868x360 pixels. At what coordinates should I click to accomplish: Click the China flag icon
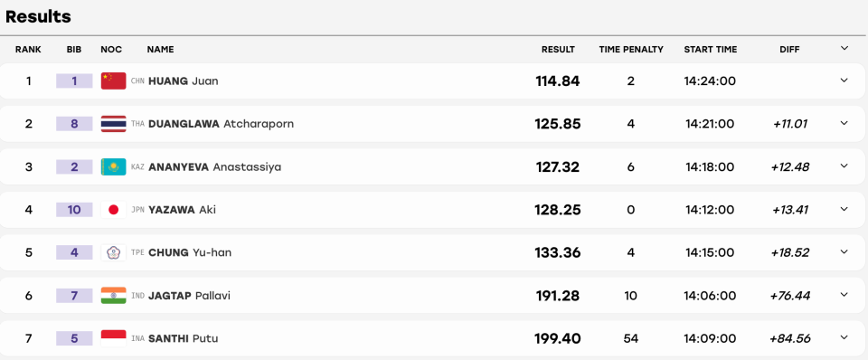(x=114, y=81)
